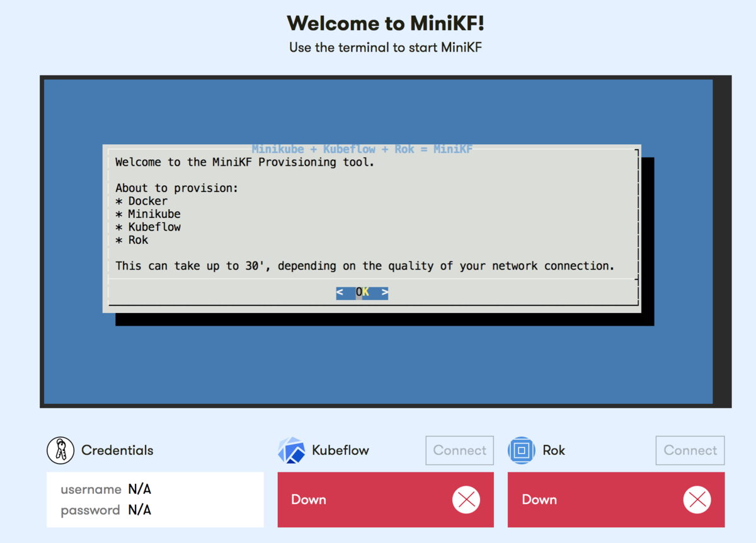The width and height of the screenshot is (756, 543).
Task: Click the password N/A value
Action: point(140,510)
